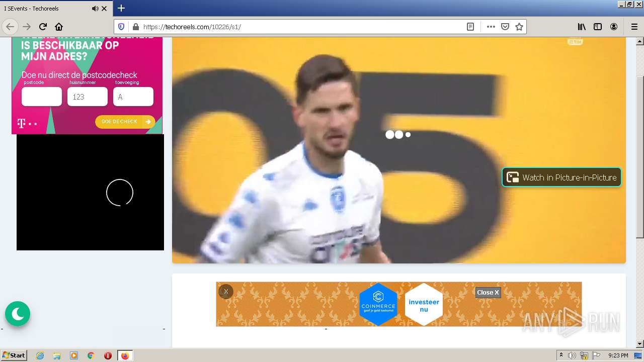This screenshot has height=362, width=644.
Task: Watch in Picture-in-Picture button
Action: tap(561, 177)
